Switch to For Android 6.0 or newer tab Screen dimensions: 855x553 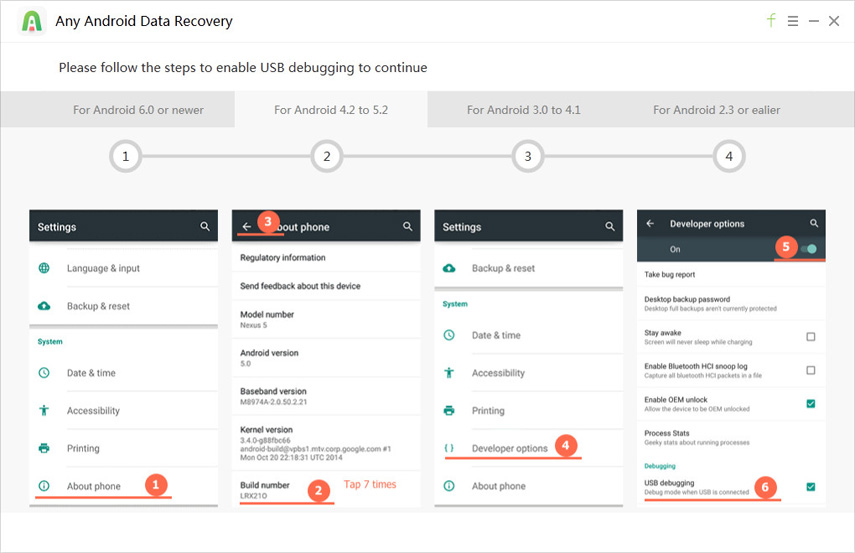138,110
